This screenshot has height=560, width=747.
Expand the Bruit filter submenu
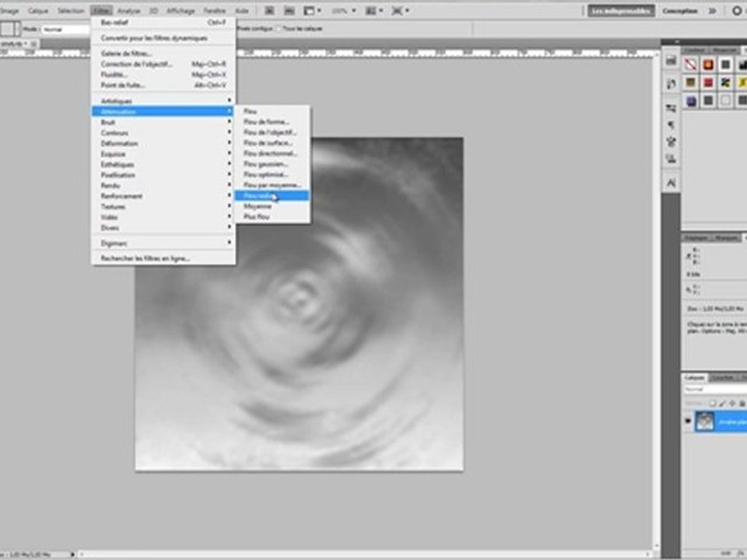(163, 122)
